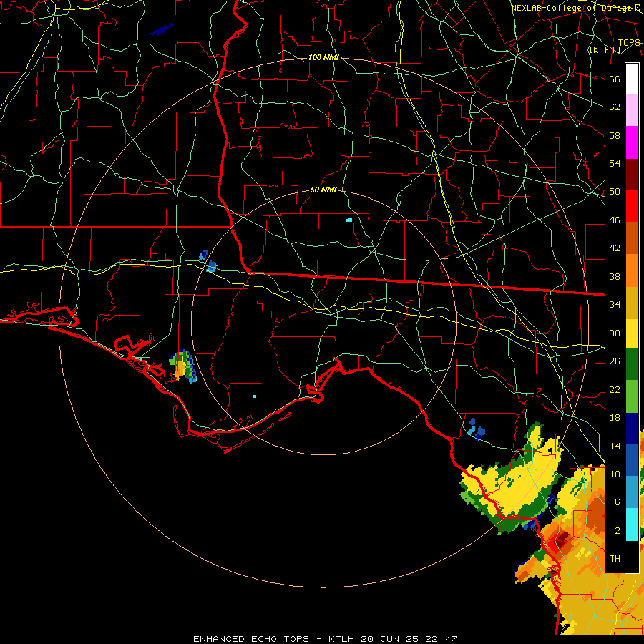Click the small cyan echo below the 50 NMI label
This screenshot has height=644, width=644.
[x=349, y=220]
